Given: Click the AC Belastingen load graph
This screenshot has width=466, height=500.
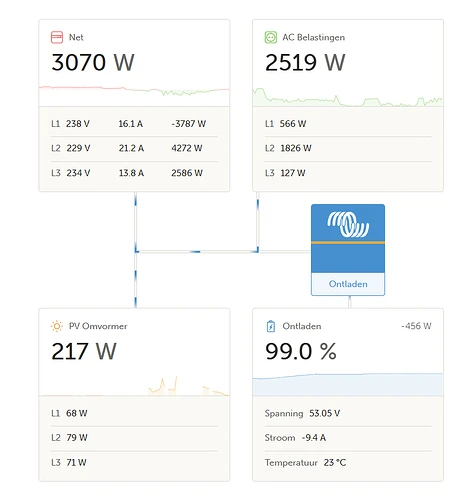Looking at the screenshot, I should pos(348,97).
